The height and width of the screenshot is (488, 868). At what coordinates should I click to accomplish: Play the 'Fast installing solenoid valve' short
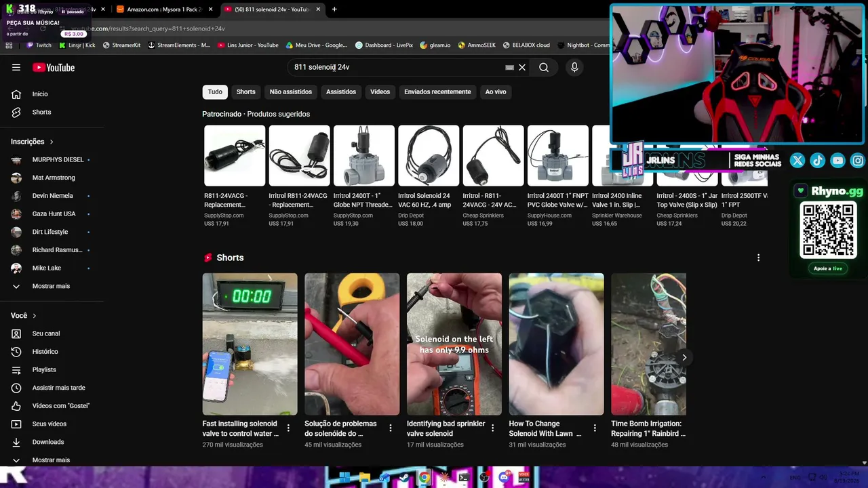point(250,344)
